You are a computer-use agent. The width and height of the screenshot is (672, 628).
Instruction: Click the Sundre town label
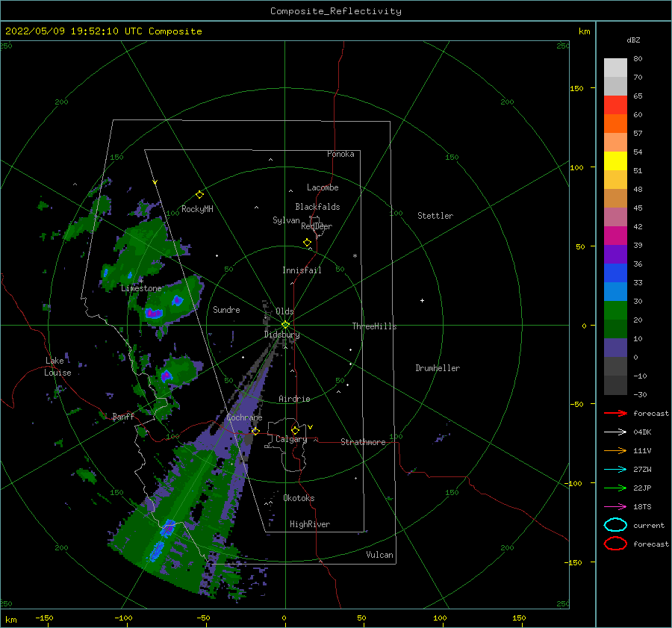point(226,309)
